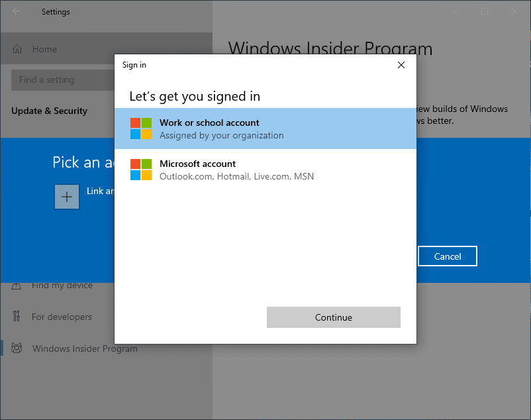
Task: Click the Cancel button on the blue panel
Action: [x=448, y=256]
